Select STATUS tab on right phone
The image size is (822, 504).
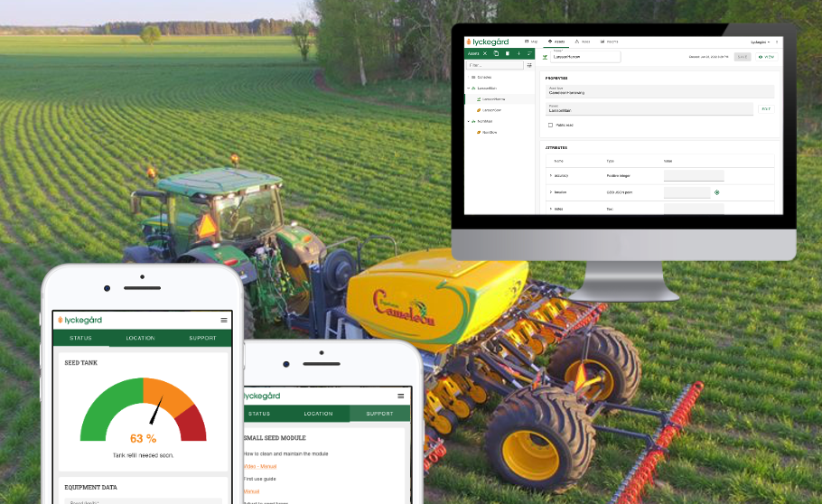pos(259,414)
